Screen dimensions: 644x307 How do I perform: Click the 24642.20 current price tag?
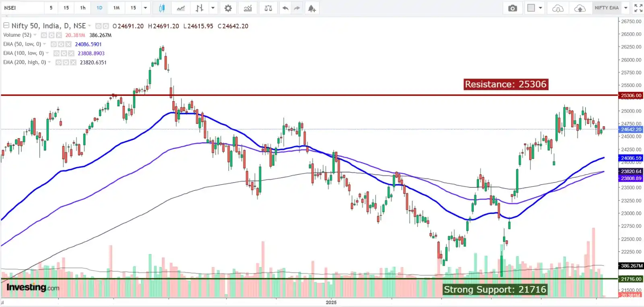tap(631, 129)
